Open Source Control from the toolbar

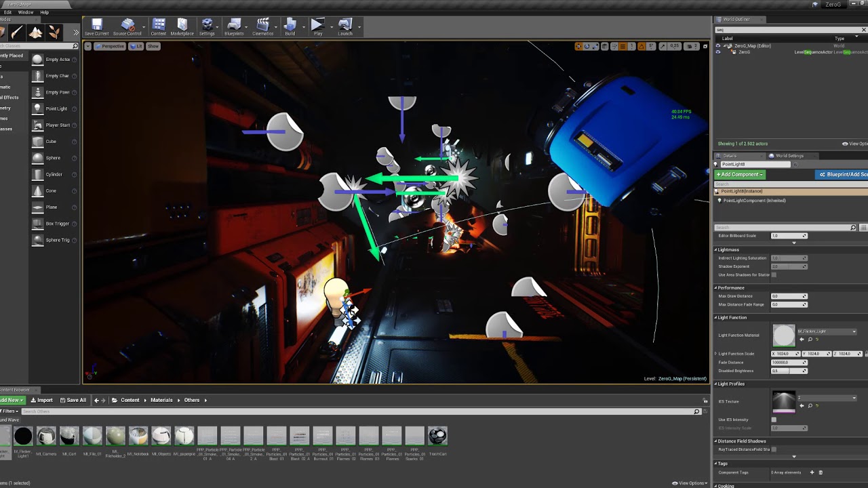click(x=127, y=26)
